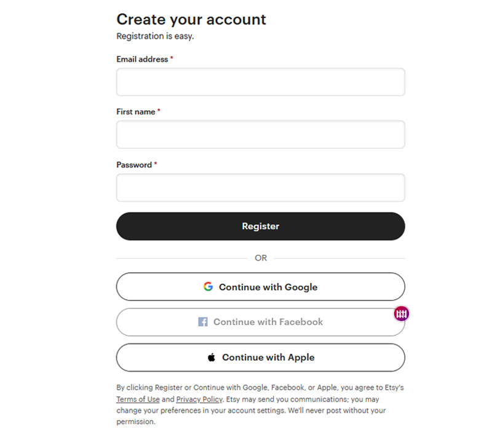Open the Privacy Policy link
This screenshot has height=448, width=492.
(199, 399)
